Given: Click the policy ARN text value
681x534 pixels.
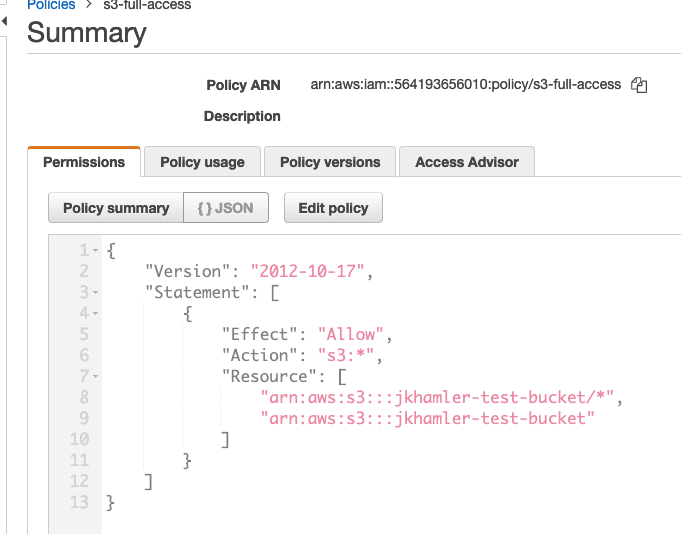Looking at the screenshot, I should pos(466,84).
